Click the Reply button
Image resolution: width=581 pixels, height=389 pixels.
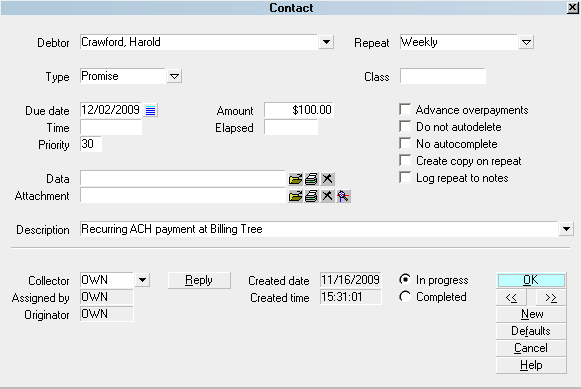pyautogui.click(x=199, y=280)
